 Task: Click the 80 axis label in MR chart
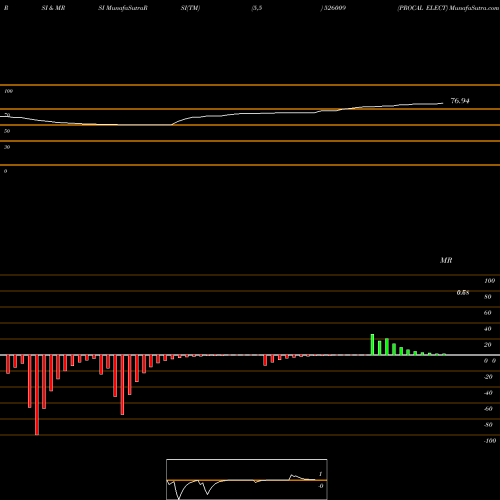pyautogui.click(x=488, y=297)
